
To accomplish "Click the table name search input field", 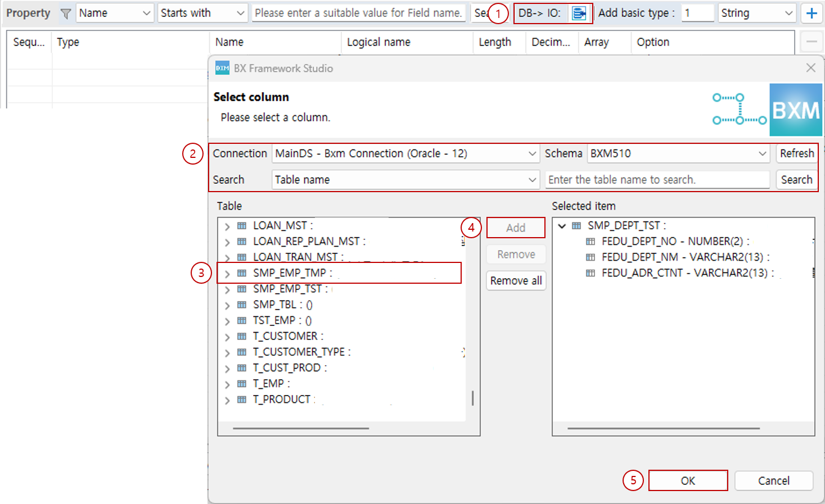I will (x=657, y=179).
